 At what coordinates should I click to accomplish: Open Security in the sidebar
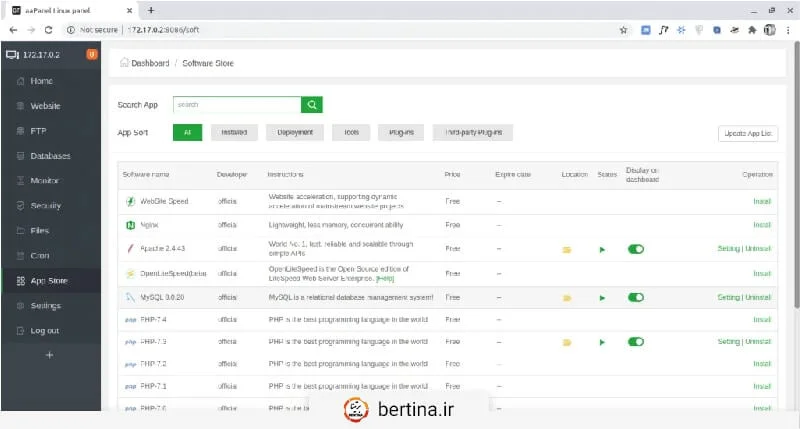click(x=51, y=206)
